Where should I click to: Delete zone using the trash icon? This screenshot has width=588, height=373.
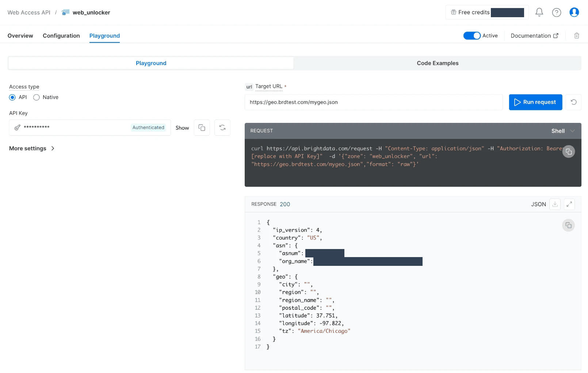(x=577, y=35)
